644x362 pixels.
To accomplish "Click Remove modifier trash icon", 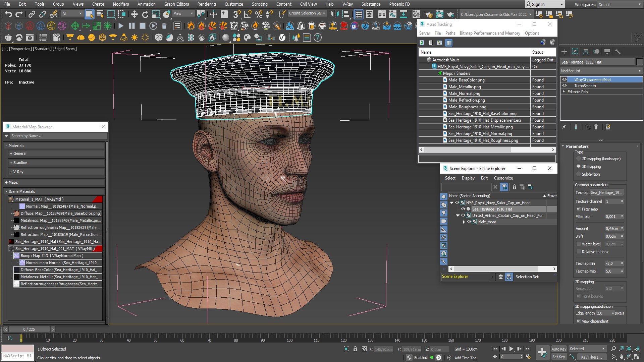I will tap(596, 127).
